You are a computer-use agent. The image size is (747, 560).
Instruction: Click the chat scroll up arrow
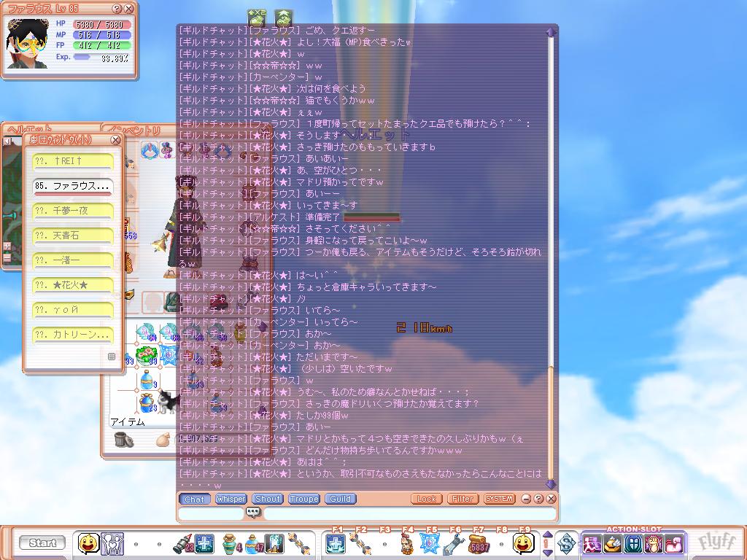551,32
